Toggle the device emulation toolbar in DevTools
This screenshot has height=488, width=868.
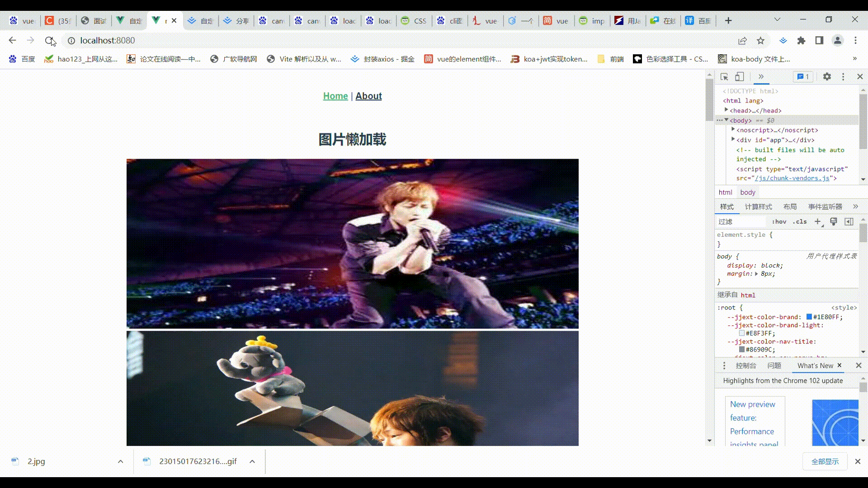(740, 77)
